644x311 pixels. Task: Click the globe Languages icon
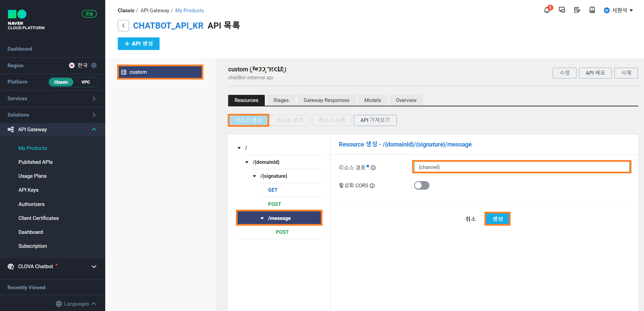coord(59,304)
